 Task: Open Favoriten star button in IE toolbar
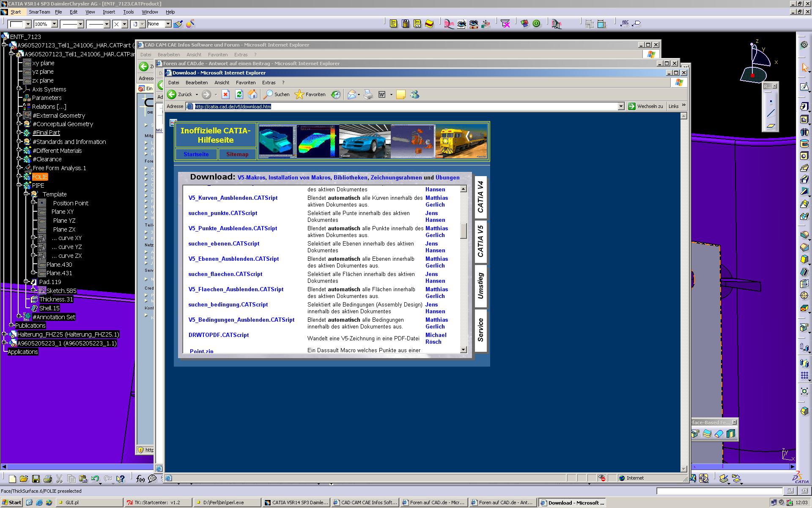click(310, 94)
